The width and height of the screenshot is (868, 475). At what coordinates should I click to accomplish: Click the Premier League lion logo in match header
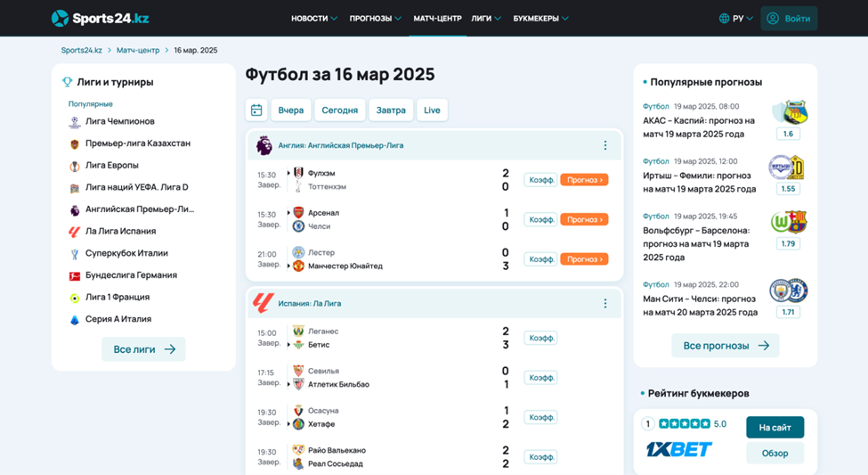pos(264,145)
